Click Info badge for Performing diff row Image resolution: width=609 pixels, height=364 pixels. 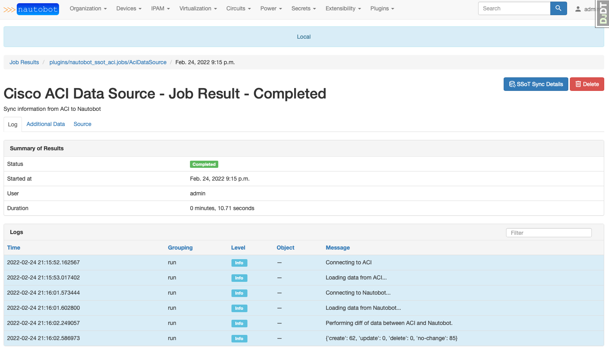click(239, 323)
